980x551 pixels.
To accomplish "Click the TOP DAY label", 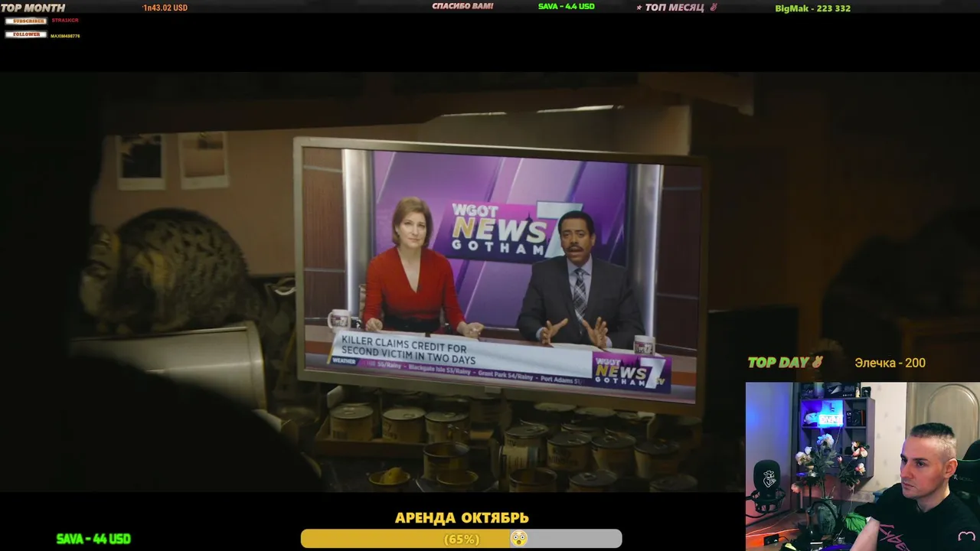I will point(778,363).
